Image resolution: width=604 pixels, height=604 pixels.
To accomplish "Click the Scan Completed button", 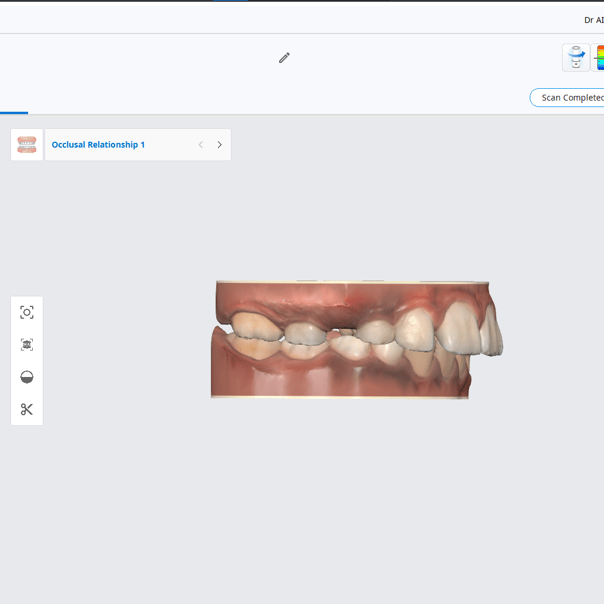I will 567,97.
